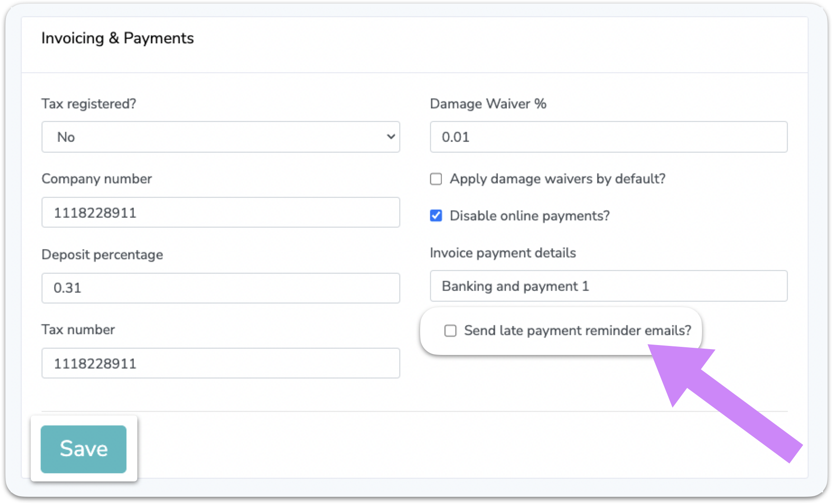Click the 'Tax number' field label
The width and height of the screenshot is (833, 504).
pos(78,330)
